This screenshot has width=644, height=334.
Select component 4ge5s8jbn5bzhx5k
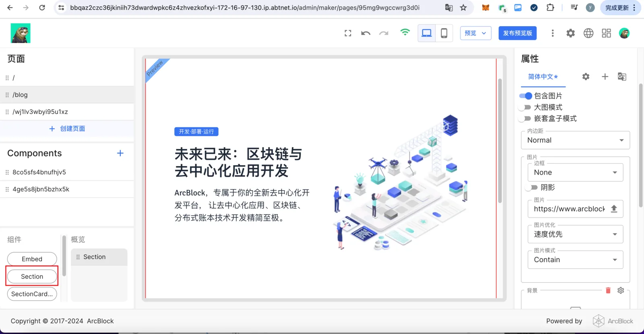tap(67, 189)
